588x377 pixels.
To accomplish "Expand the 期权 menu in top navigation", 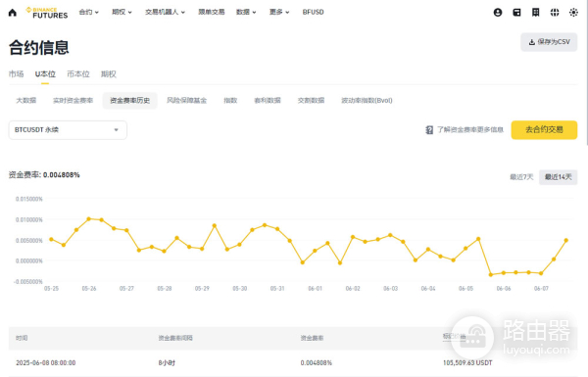I will pos(122,12).
